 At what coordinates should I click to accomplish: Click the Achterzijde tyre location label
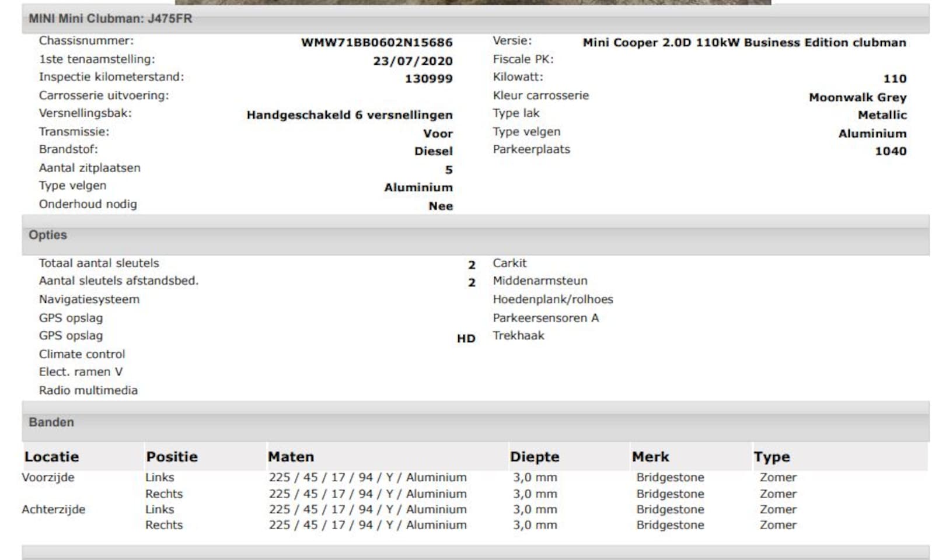pos(53,509)
